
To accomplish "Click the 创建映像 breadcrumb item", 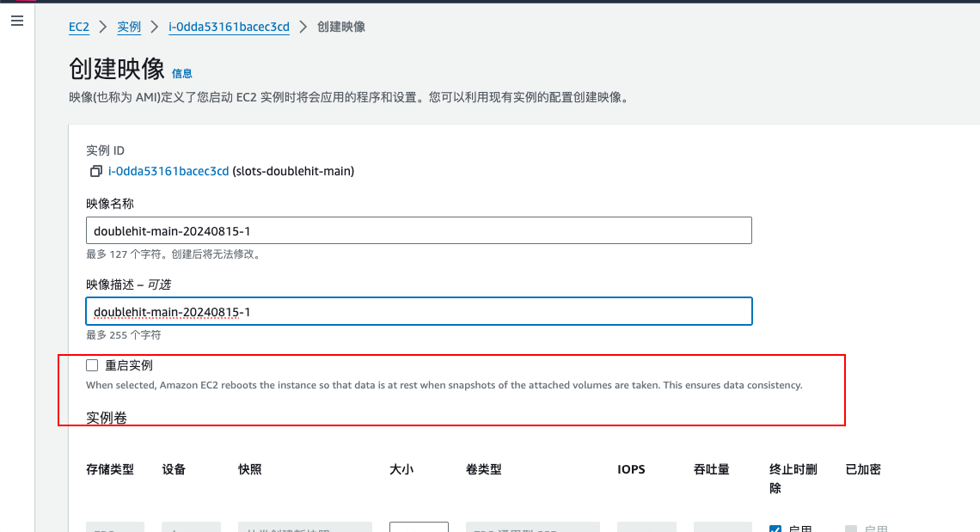I will point(341,27).
